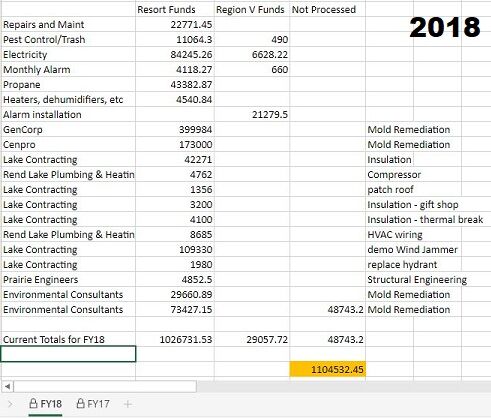This screenshot has height=418, width=491.
Task: Select the 109330 value cell
Action: tap(175, 249)
